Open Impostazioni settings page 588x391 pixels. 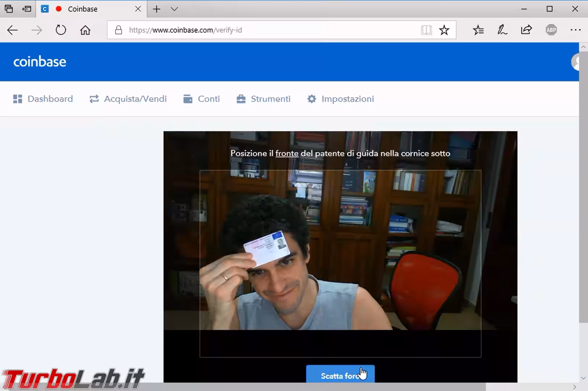point(340,99)
